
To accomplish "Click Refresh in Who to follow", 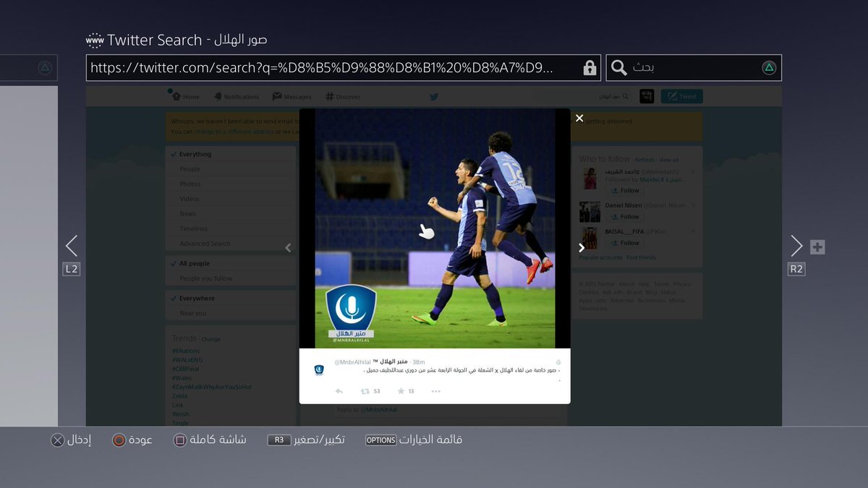I will point(645,160).
